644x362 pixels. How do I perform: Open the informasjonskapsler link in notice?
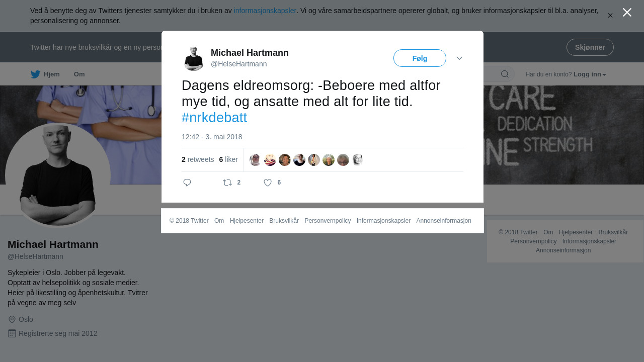click(265, 11)
